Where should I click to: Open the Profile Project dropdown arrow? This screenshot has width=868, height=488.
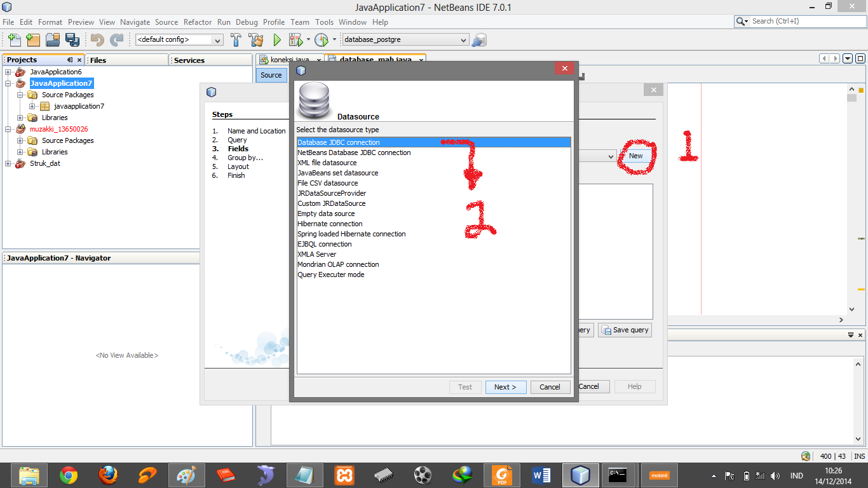334,39
